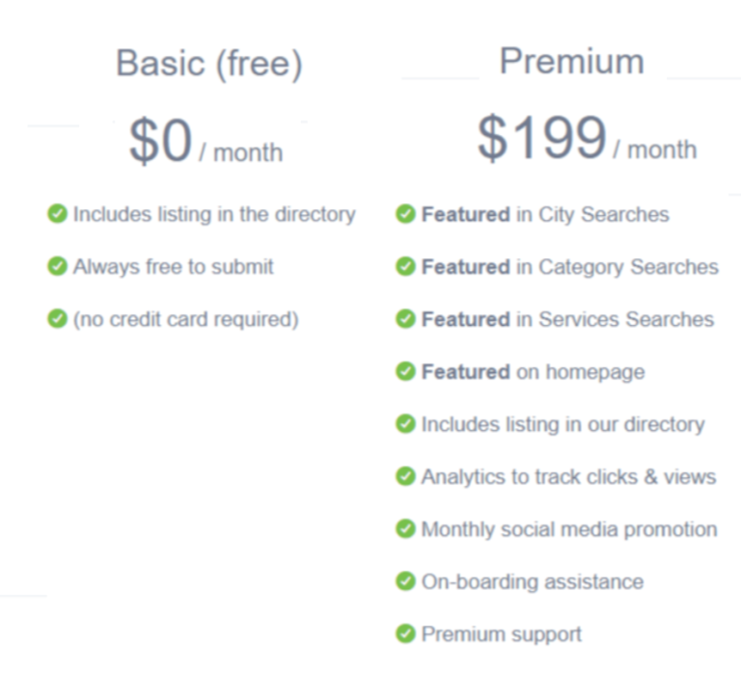Click checkmark icon next to 'Always free to submit'
Screen dimensions: 741x700
pyautogui.click(x=57, y=267)
